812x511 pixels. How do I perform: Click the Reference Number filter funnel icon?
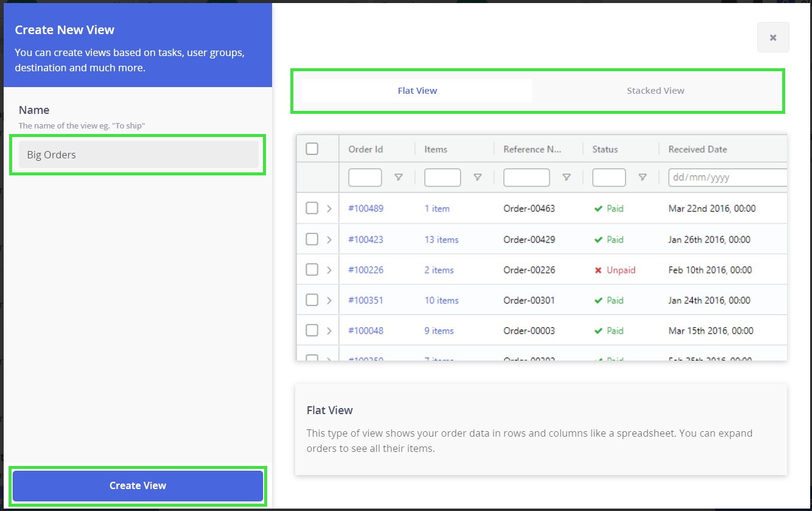pyautogui.click(x=567, y=177)
